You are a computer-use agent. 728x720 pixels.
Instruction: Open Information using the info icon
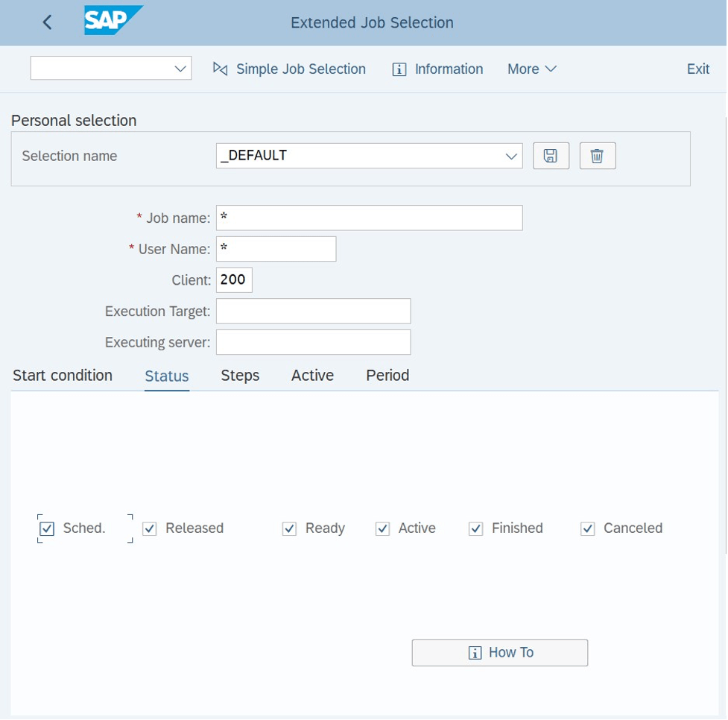point(400,69)
